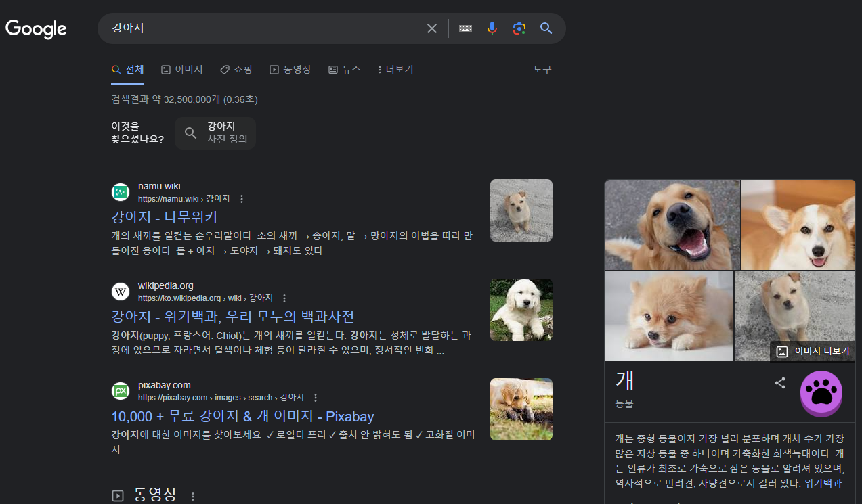This screenshot has width=862, height=504.
Task: Click the 강아지 사전 정의 suggestion
Action: (x=215, y=133)
